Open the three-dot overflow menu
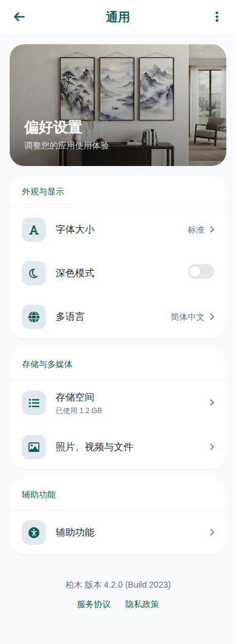Screen dimensions: 236x644 pyautogui.click(x=217, y=17)
